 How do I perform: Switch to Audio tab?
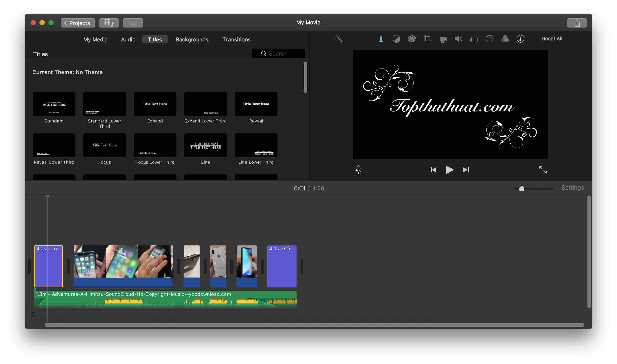(x=128, y=39)
